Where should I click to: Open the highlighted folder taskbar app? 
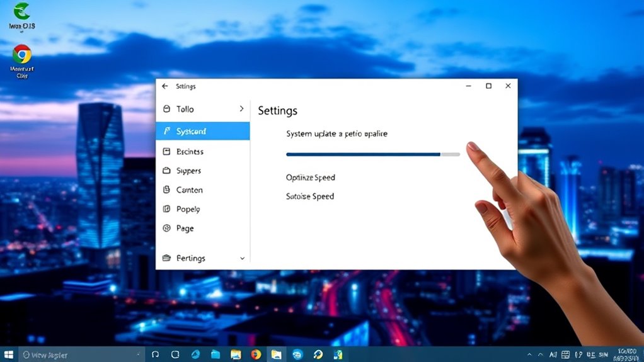277,354
